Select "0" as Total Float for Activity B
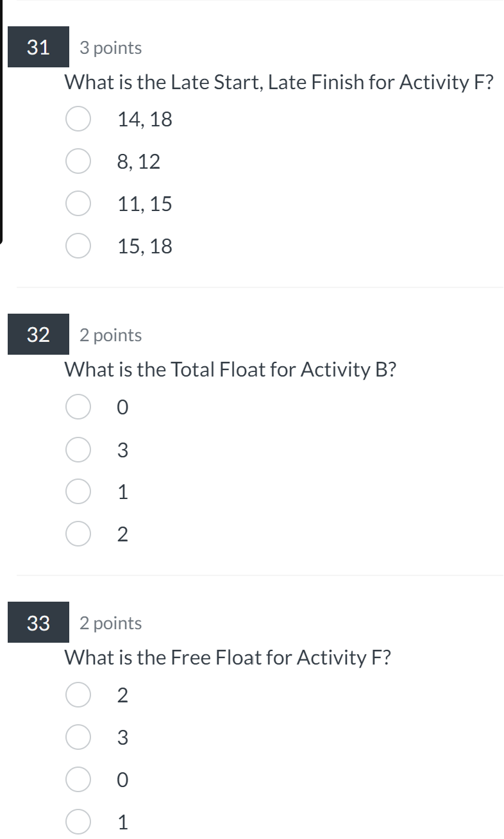The image size is (504, 839). (78, 407)
